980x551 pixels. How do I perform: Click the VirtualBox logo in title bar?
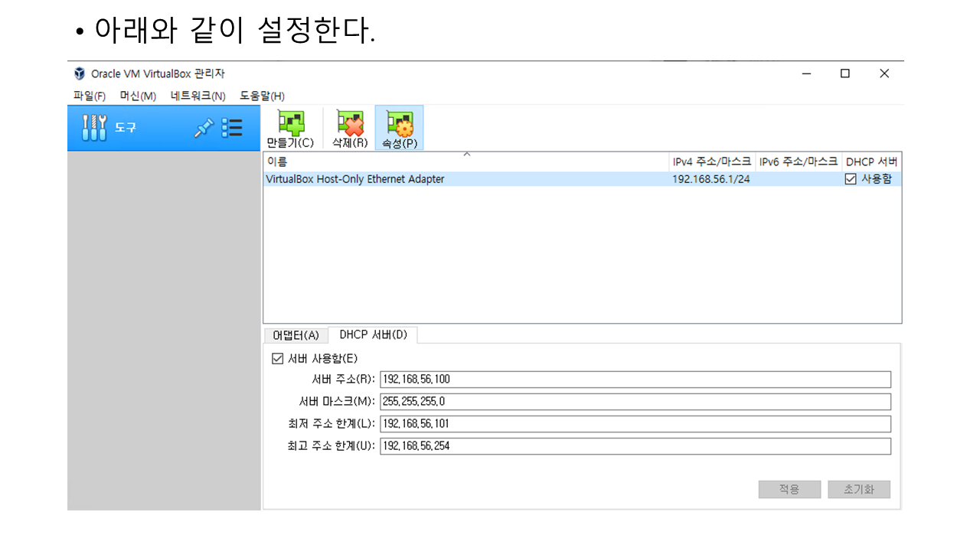coord(79,73)
